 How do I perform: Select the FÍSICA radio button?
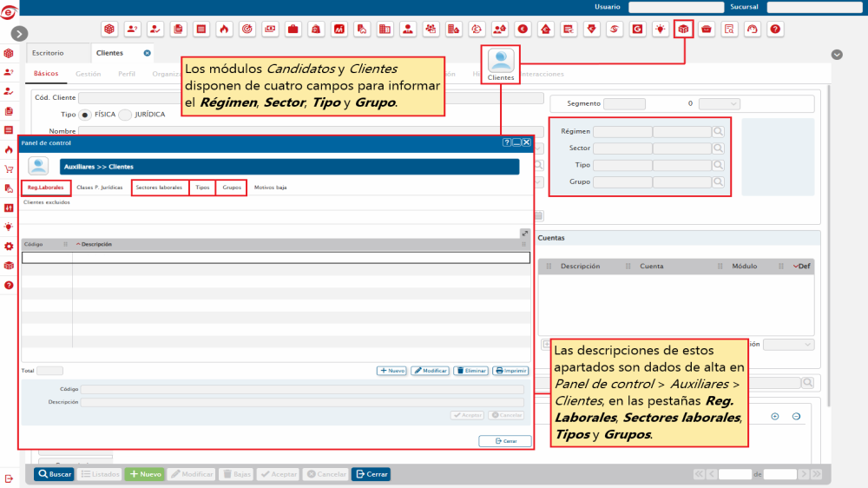tap(85, 115)
